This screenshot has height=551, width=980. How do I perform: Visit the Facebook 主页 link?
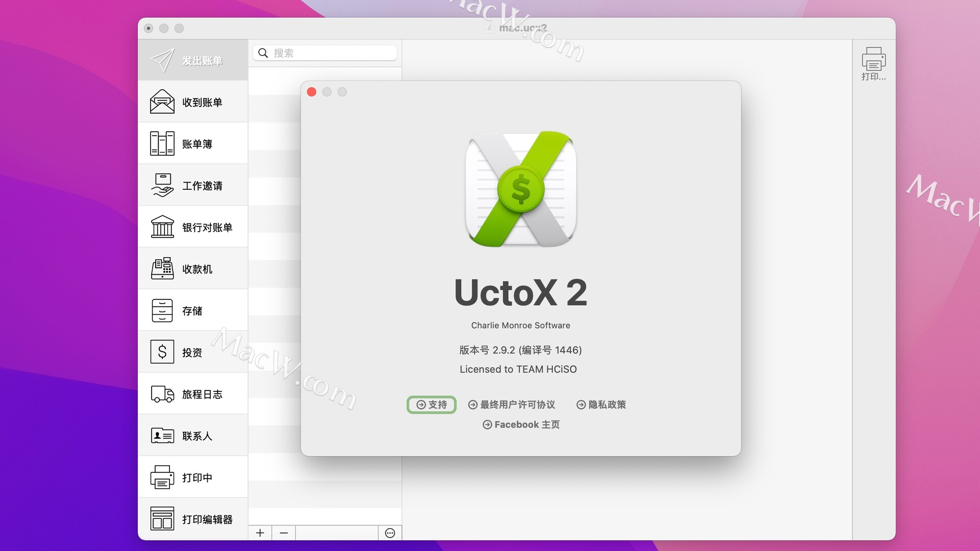tap(521, 424)
